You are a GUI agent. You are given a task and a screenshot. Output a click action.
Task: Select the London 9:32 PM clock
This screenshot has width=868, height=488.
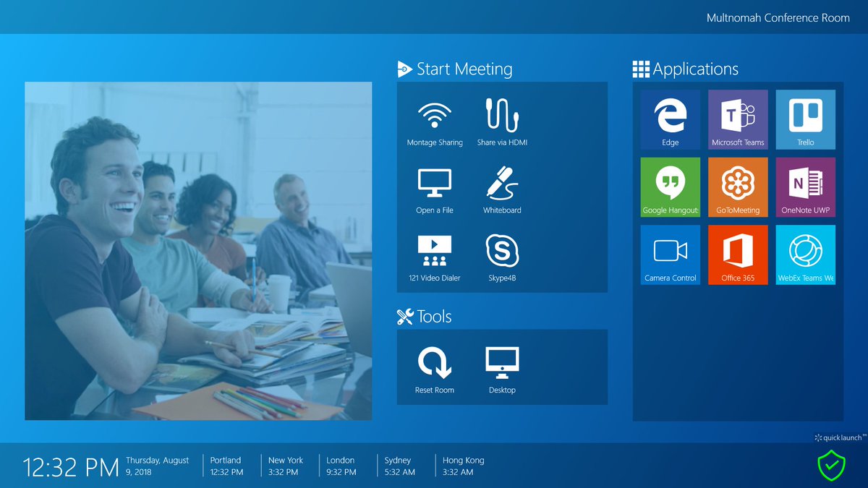point(341,466)
